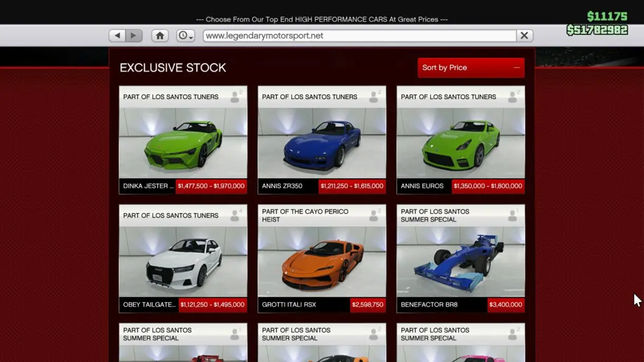Click the player seats icon on Benefactor BR8 card
Screen dimensions: 644x362
coord(514,215)
